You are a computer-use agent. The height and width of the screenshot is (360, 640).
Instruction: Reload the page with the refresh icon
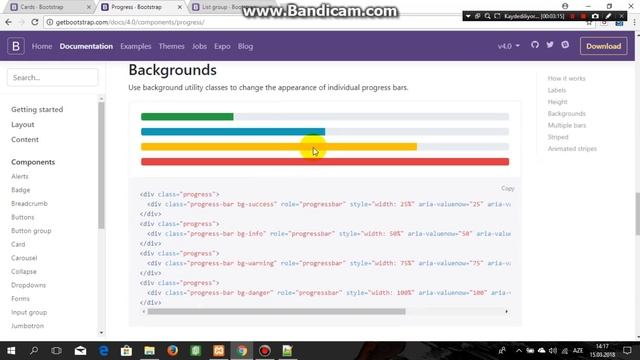(x=35, y=22)
